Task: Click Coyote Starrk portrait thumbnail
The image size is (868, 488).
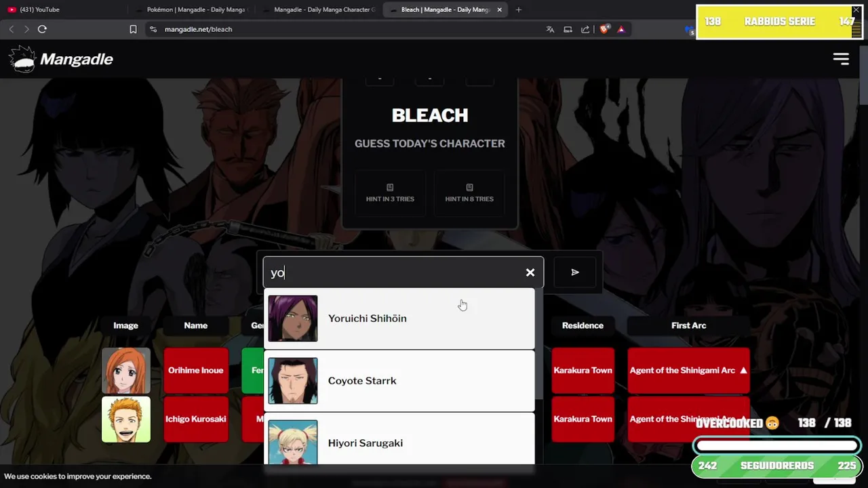Action: (x=293, y=381)
